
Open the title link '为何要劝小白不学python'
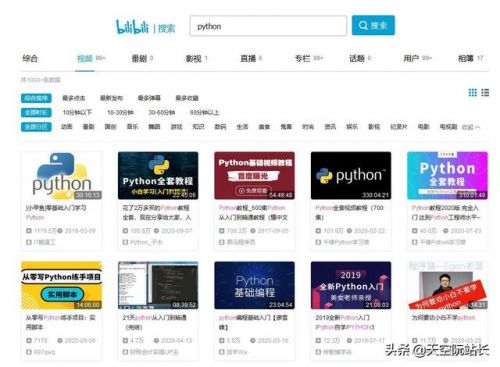pos(444,318)
